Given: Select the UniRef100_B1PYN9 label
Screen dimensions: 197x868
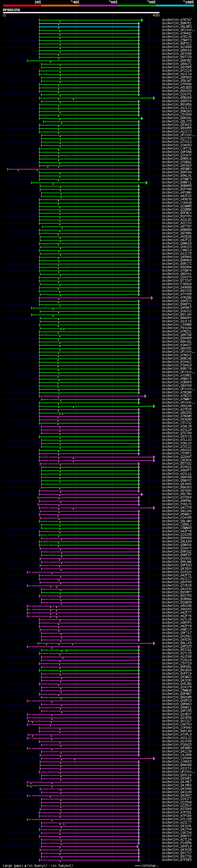Looking at the screenshot, I should click(177, 189).
